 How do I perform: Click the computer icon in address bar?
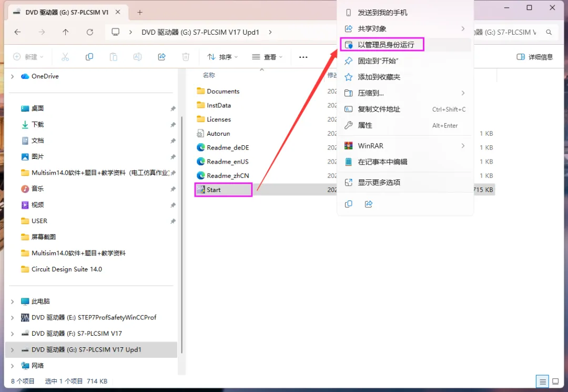[115, 32]
